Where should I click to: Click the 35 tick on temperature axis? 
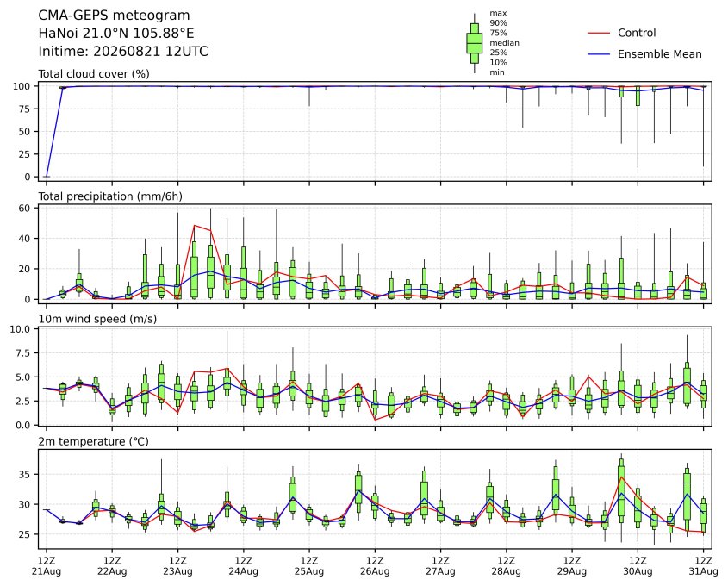[x=24, y=475]
